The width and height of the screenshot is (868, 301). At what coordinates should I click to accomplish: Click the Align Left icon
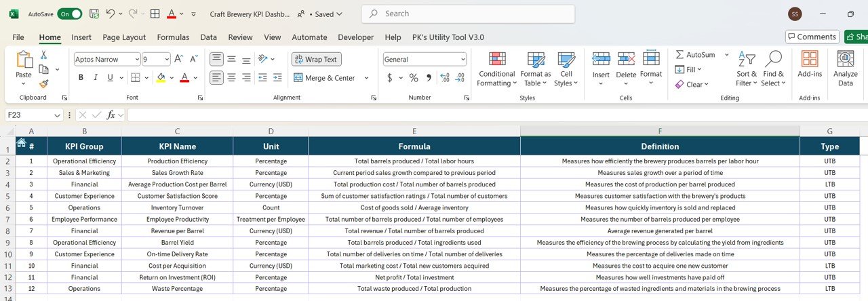click(x=216, y=78)
